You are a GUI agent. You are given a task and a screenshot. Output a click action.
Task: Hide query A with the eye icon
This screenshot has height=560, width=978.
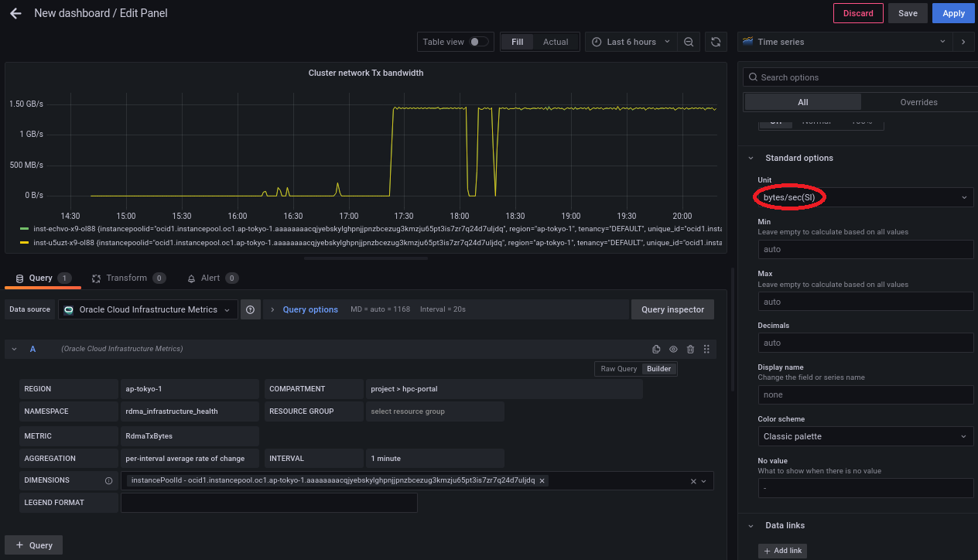(673, 350)
